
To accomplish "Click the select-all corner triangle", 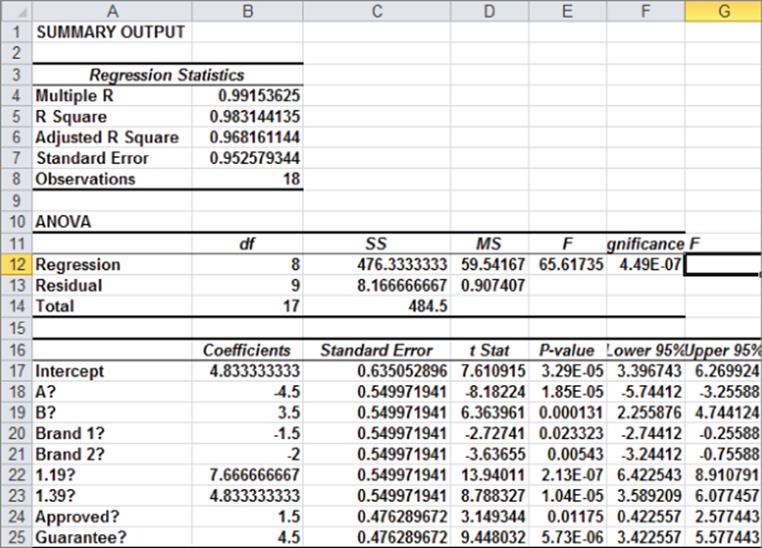I will [17, 10].
